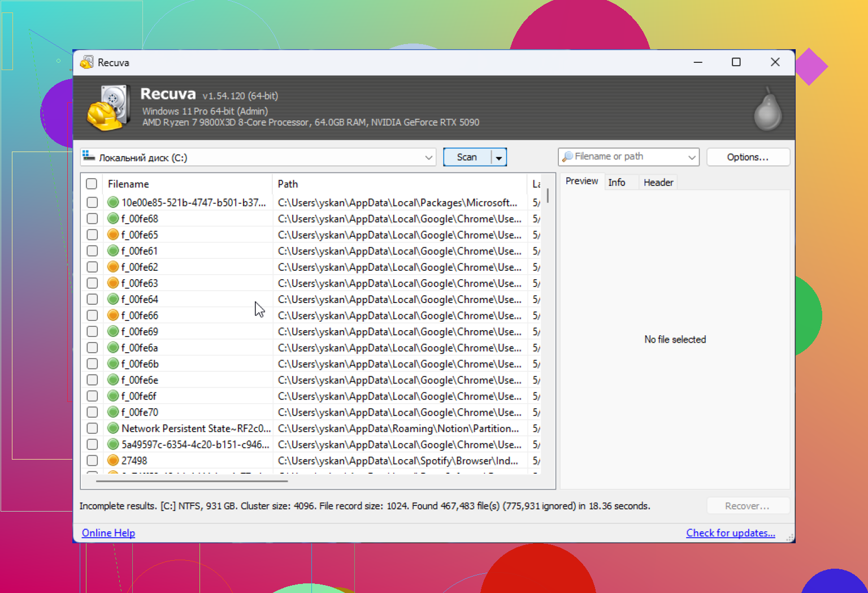This screenshot has width=868, height=593.
Task: Toggle the select-all checkbox in Filename header
Action: click(x=92, y=184)
